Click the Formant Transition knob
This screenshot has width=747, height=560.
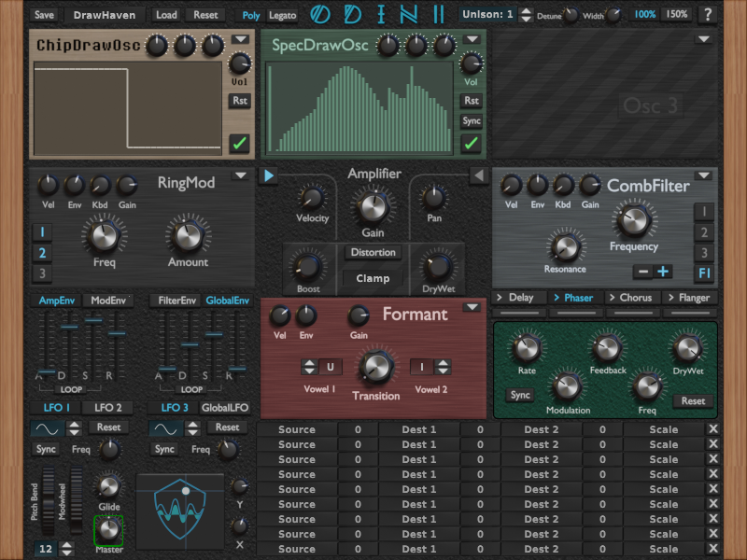point(376,367)
